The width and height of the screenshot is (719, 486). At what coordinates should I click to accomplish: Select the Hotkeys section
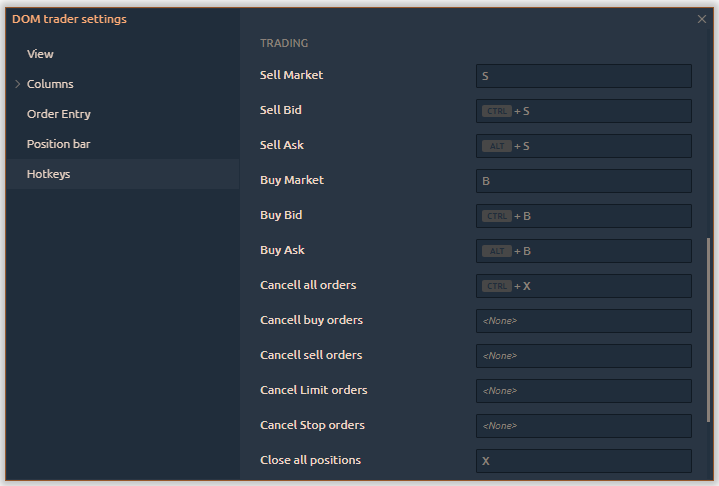(x=48, y=174)
